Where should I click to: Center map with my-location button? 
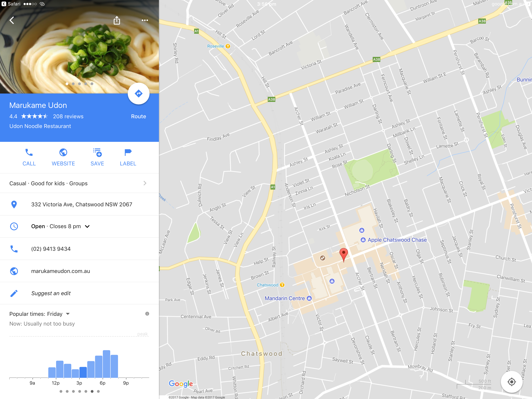[512, 382]
